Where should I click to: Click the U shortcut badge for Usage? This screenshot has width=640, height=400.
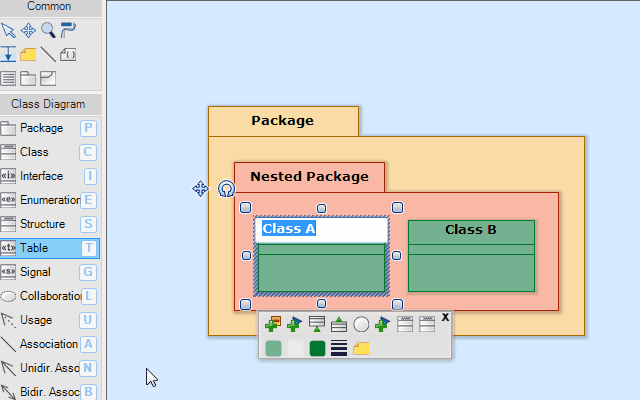tap(88, 320)
